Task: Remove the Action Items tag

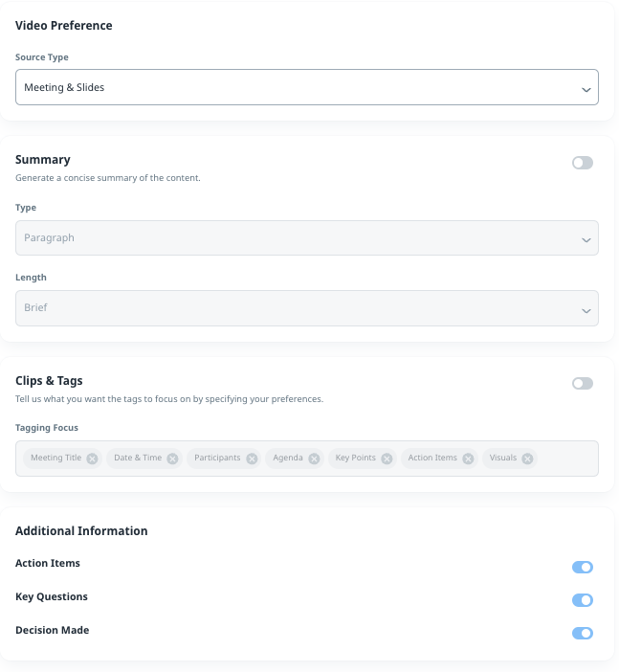Action: [468, 459]
